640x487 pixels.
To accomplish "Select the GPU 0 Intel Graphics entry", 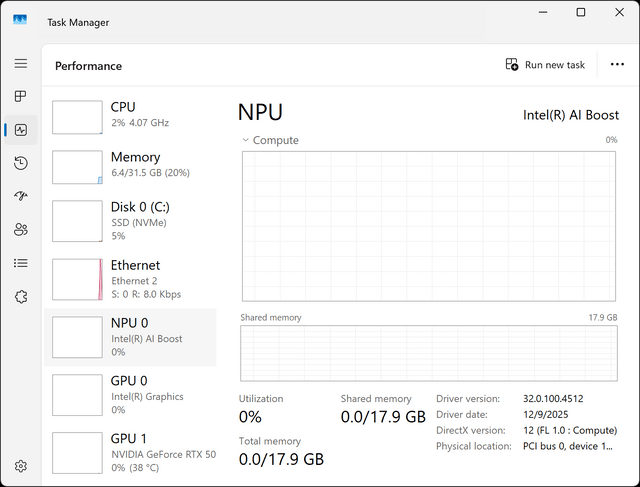I will 130,395.
